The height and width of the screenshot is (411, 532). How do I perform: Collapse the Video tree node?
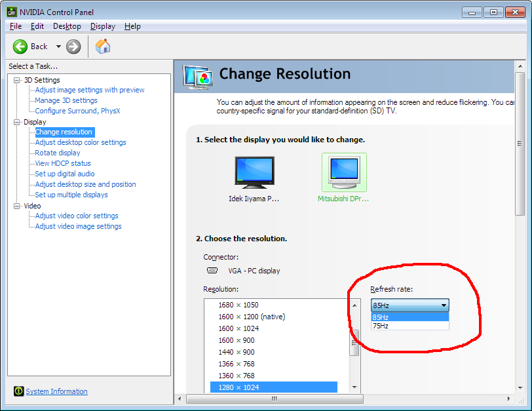[16, 206]
